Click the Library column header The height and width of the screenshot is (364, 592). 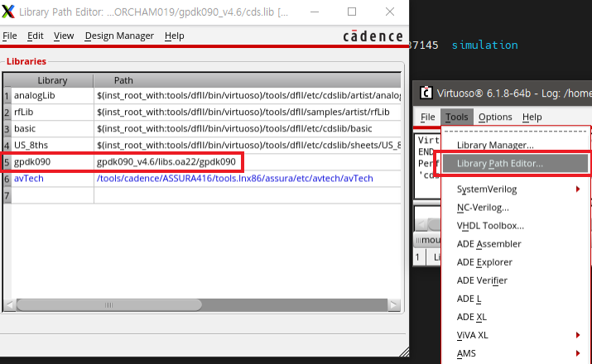[52, 80]
